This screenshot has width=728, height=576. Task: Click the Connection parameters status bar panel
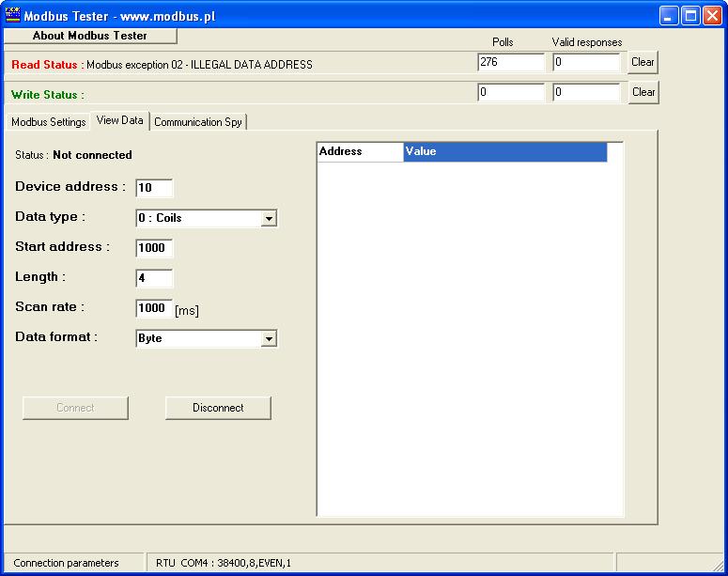(74, 563)
